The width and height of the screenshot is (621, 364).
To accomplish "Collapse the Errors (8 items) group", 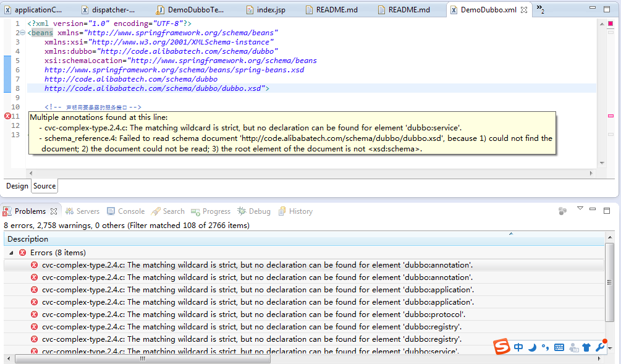I will pos(11,253).
